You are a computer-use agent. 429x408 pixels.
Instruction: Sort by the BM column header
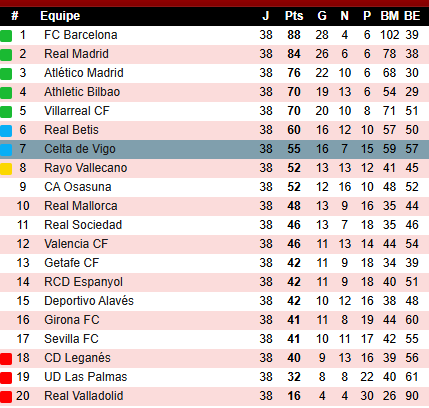click(x=389, y=16)
